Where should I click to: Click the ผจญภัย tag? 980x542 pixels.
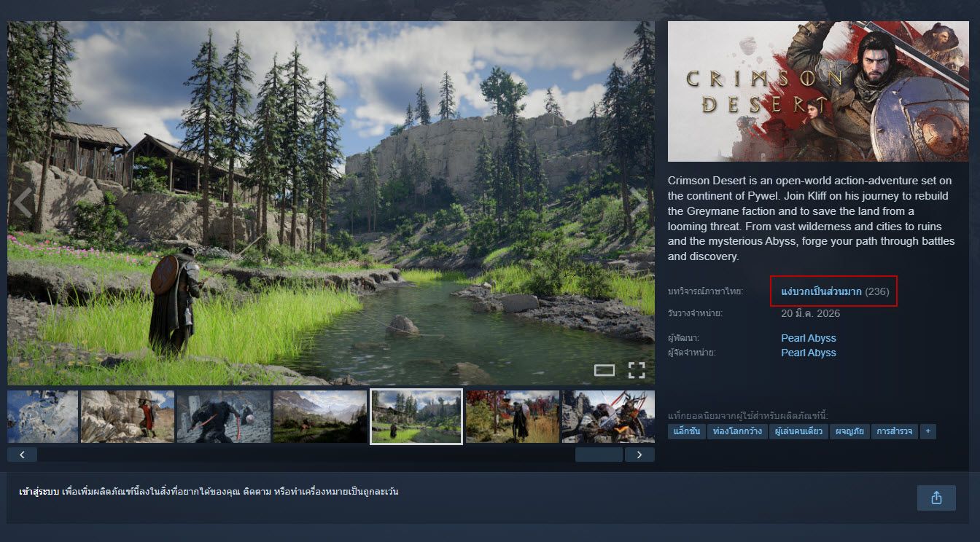point(849,431)
